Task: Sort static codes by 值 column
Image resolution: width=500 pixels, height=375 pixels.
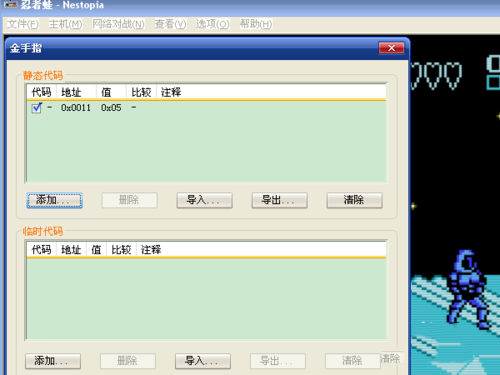Action: tap(112, 92)
